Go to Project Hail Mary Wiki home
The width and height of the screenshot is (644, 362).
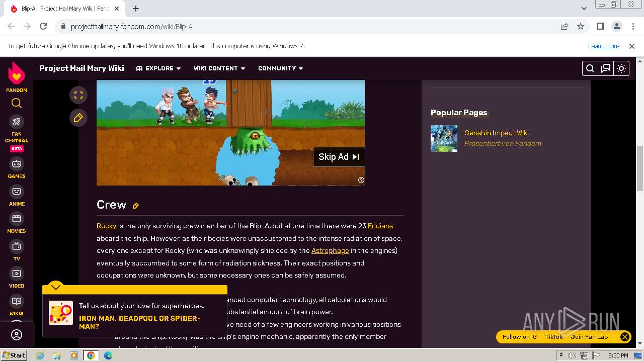[82, 68]
